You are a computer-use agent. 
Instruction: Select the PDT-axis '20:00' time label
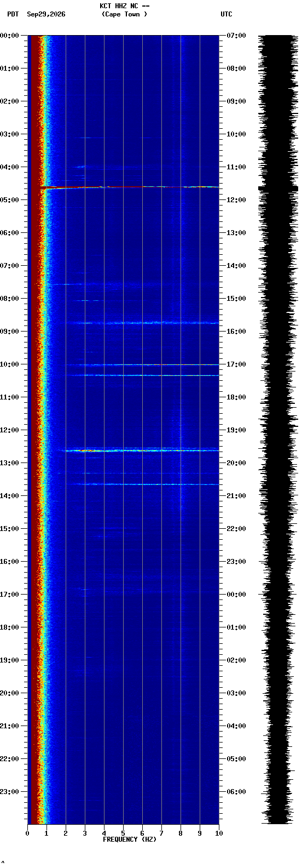9,693
